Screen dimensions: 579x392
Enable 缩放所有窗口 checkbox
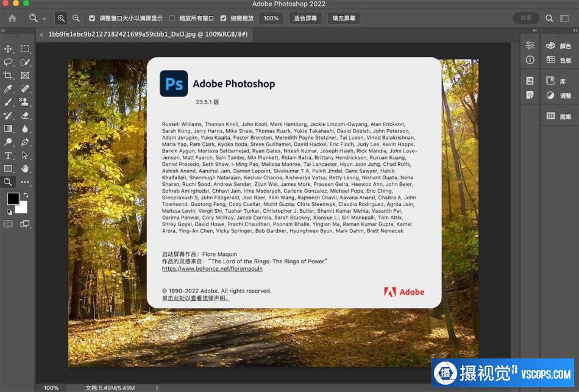click(x=172, y=18)
